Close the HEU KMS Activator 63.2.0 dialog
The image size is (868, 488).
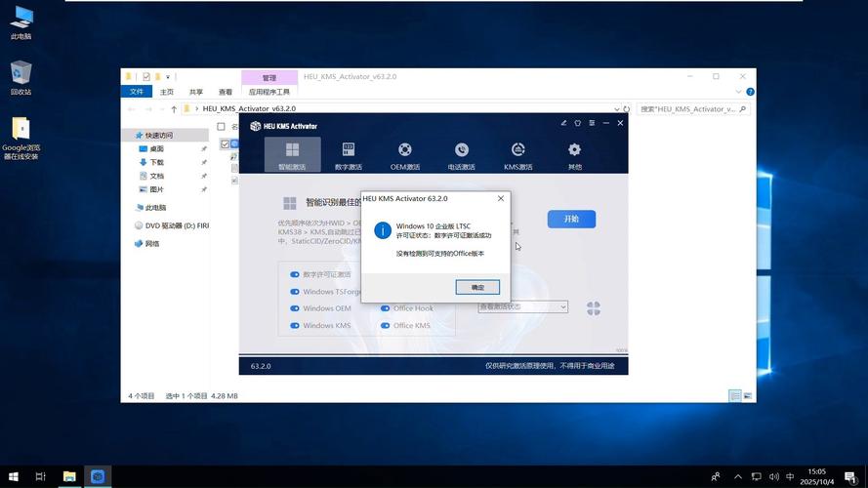[501, 198]
